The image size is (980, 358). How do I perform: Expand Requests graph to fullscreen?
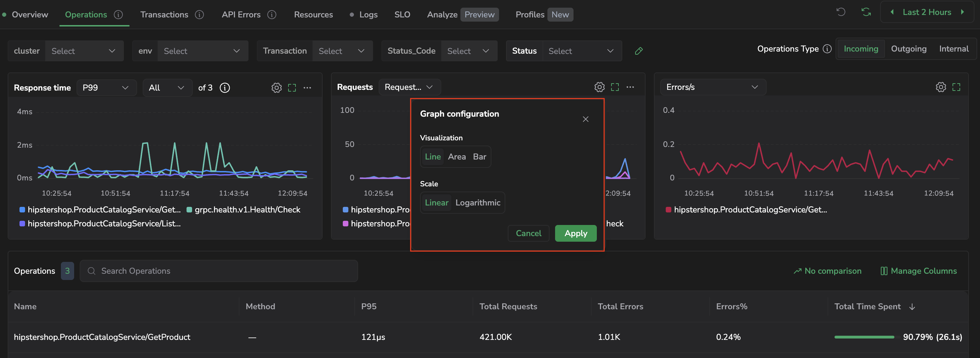click(x=615, y=87)
